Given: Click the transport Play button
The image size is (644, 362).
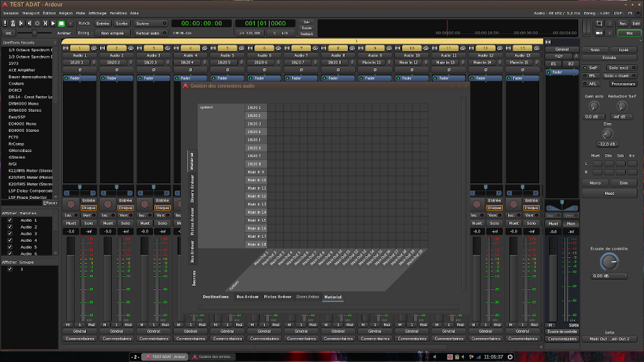Looking at the screenshot, I should (53, 23).
